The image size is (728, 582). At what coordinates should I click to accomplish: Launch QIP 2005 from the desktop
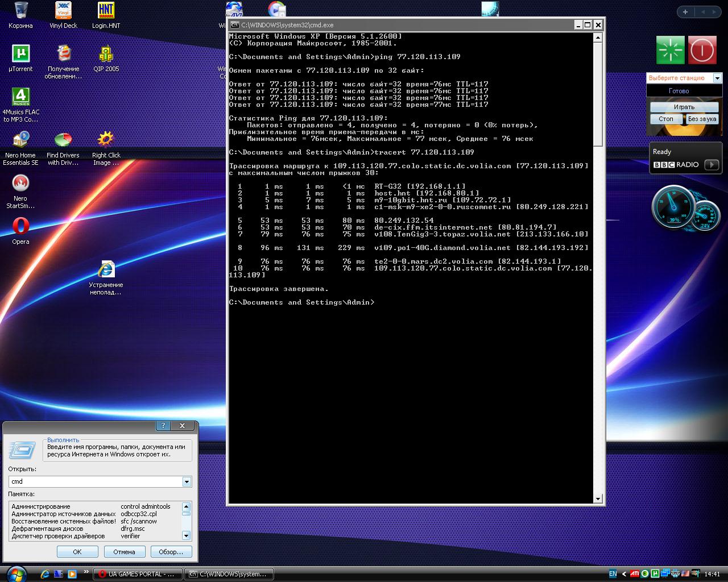[x=106, y=58]
